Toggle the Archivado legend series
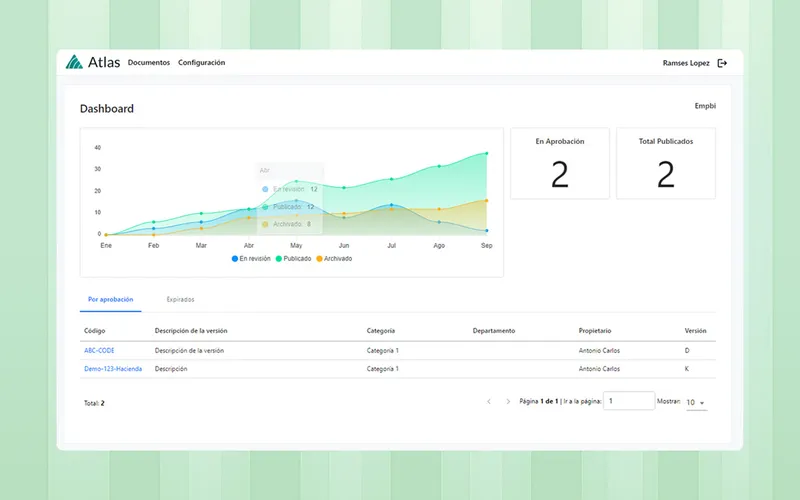 pyautogui.click(x=334, y=259)
